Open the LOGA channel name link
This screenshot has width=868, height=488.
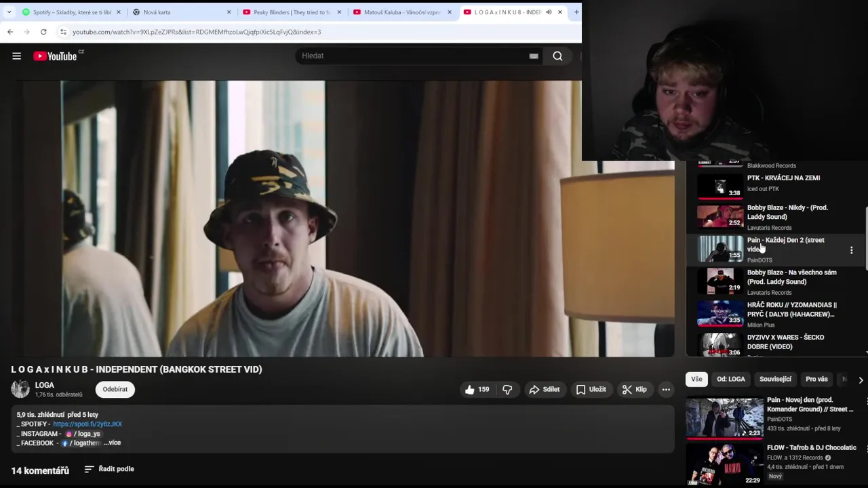point(44,385)
